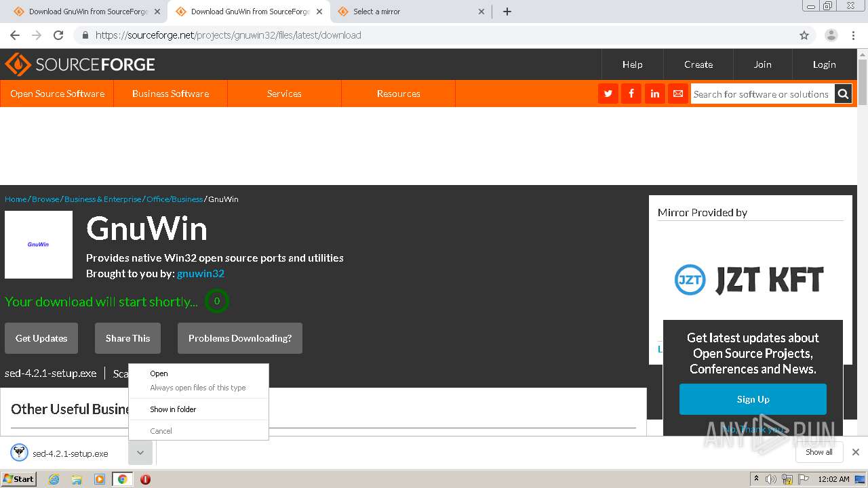Click Login in the header

click(x=824, y=64)
